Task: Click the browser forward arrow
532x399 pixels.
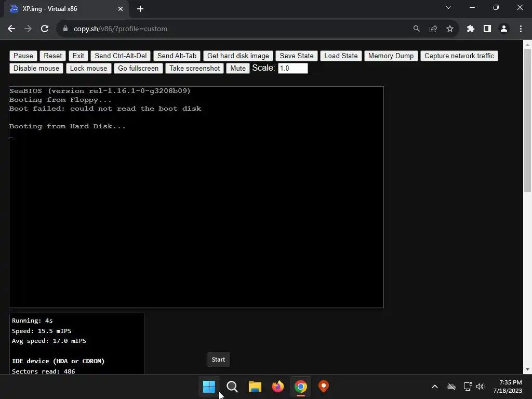Action: click(28, 29)
